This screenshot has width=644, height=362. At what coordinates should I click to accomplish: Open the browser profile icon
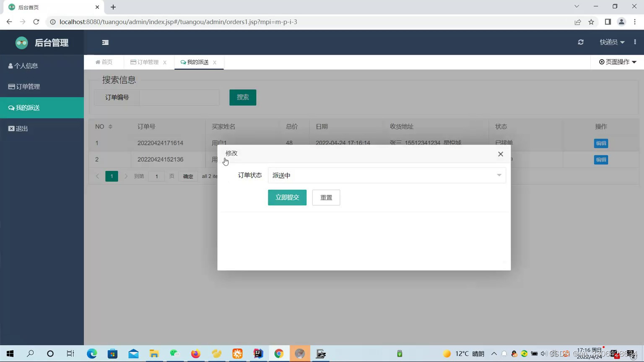tap(621, 22)
